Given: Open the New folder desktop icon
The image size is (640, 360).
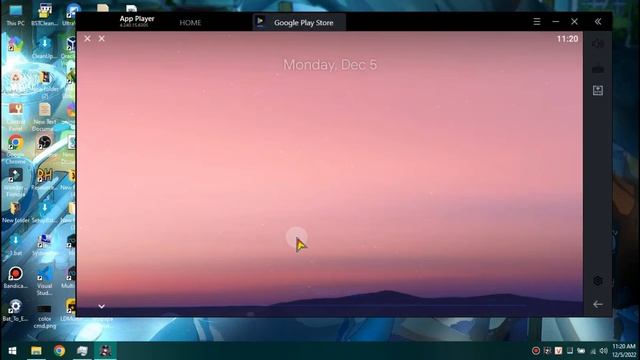Looking at the screenshot, I should click(x=16, y=212).
